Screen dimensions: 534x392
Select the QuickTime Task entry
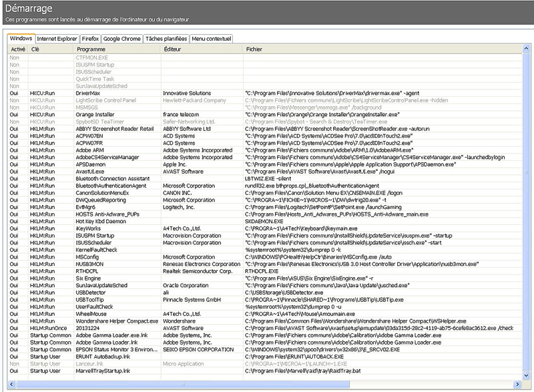pos(265,79)
